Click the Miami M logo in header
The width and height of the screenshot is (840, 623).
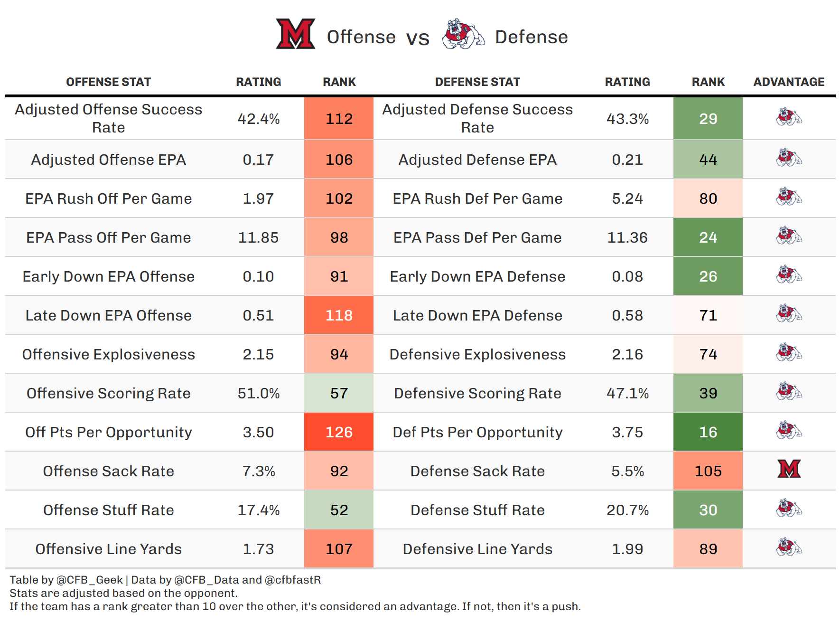(x=296, y=34)
